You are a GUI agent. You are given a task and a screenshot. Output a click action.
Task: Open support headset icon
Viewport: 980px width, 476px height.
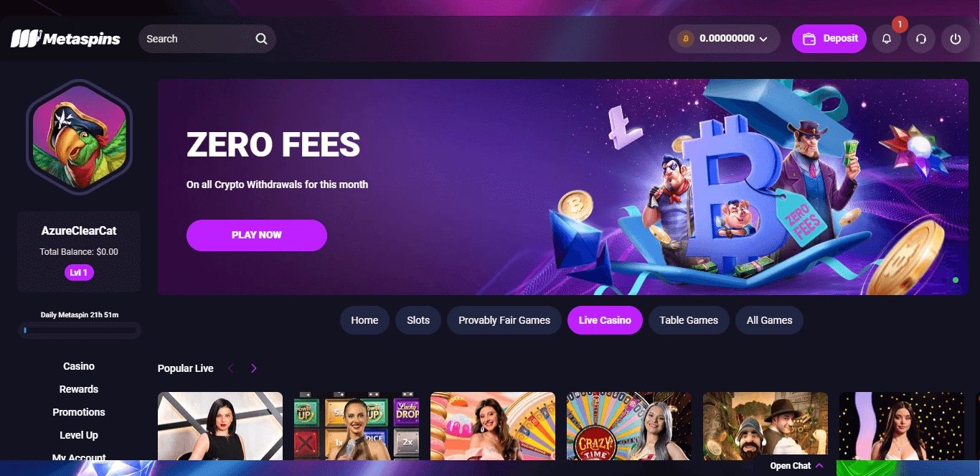[x=921, y=39]
